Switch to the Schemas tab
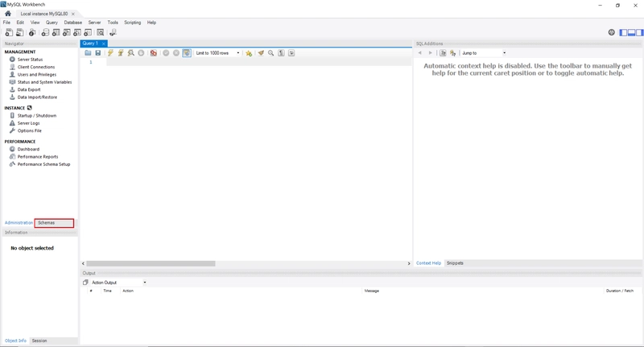 pos(54,223)
